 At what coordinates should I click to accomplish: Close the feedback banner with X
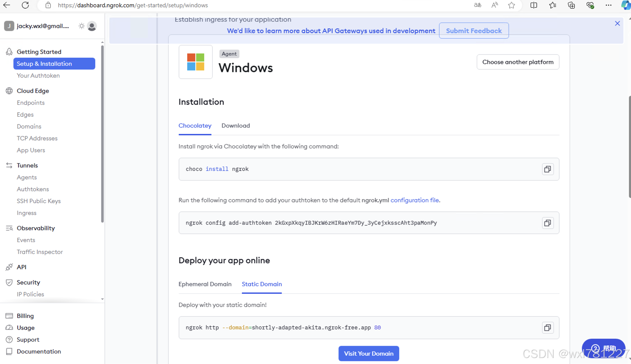tap(617, 23)
